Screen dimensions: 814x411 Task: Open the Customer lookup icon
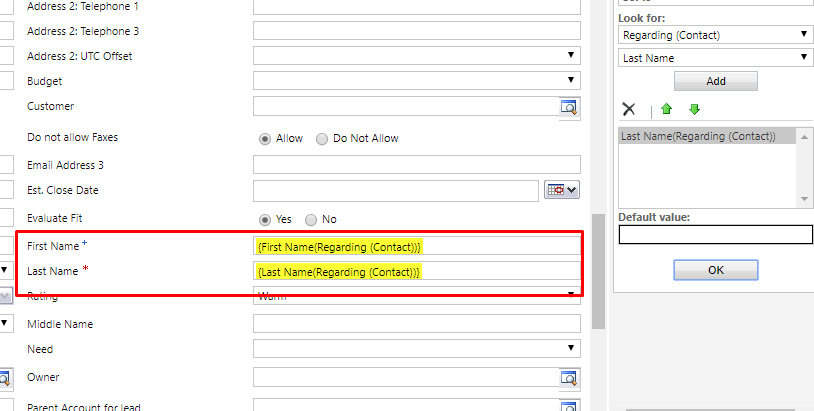569,107
